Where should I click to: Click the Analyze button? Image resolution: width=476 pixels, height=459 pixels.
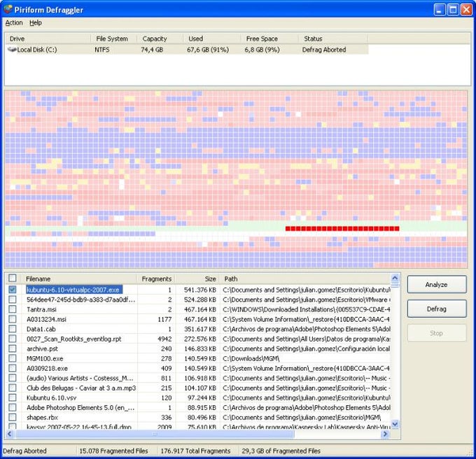[x=437, y=285]
